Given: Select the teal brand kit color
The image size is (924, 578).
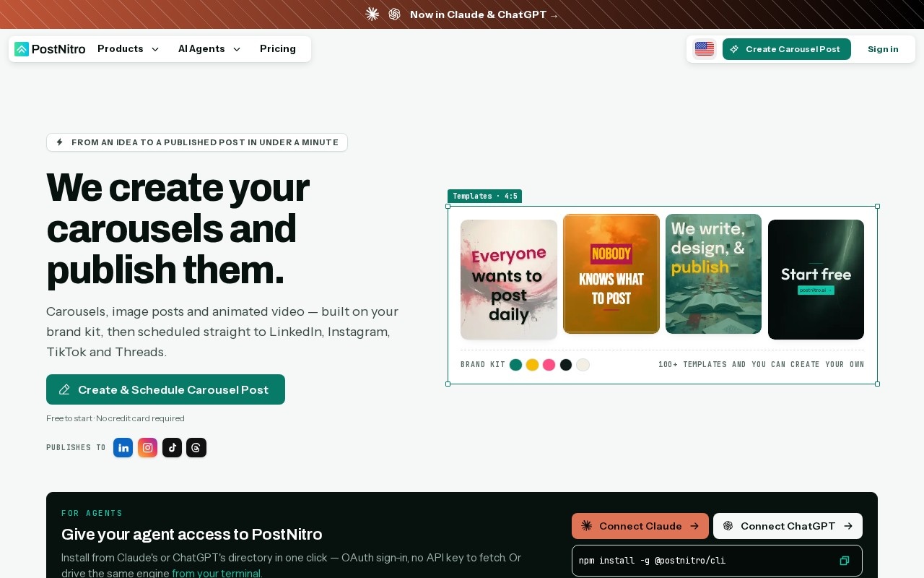Looking at the screenshot, I should coord(515,365).
